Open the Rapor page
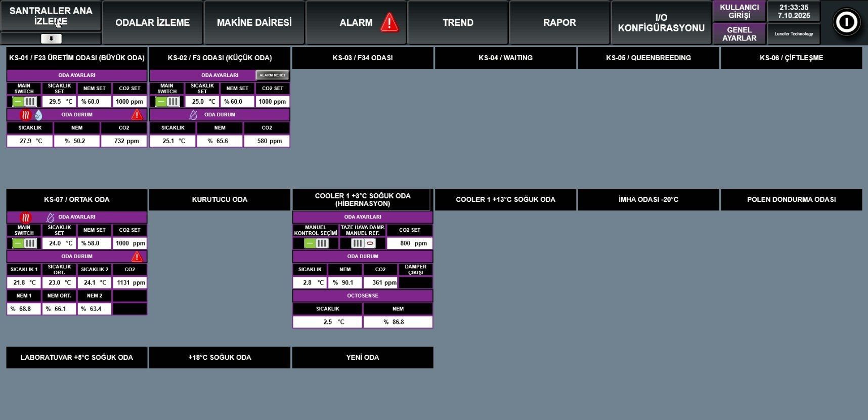Screen dimensions: 868x420 tap(560, 22)
